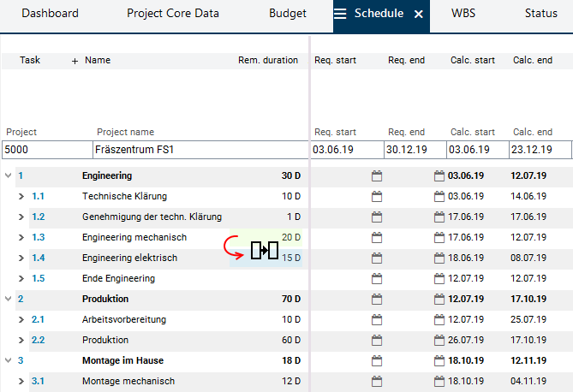Open Req. start calendar for Produktion 2.2
Image resolution: width=573 pixels, height=392 pixels.
(377, 341)
